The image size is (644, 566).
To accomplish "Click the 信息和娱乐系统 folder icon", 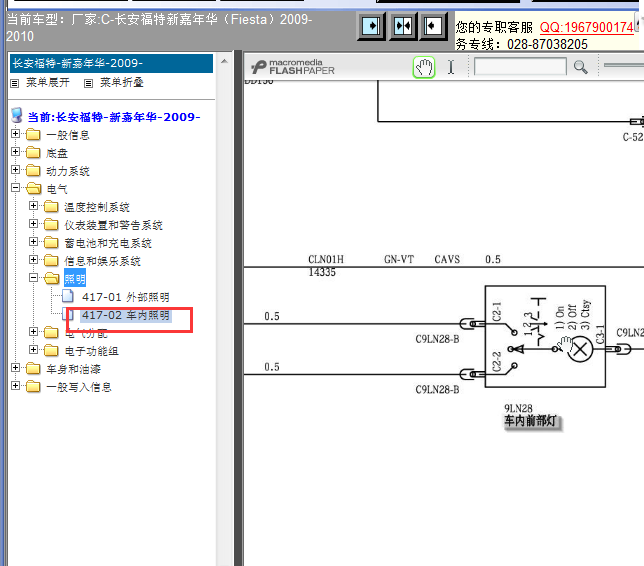I will 51,260.
